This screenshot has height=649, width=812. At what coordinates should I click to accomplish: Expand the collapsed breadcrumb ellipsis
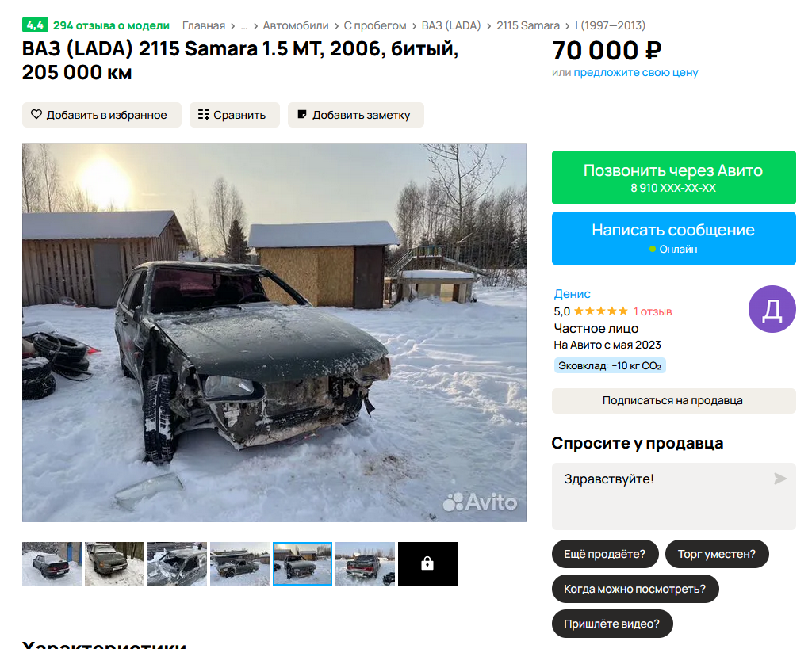(244, 26)
